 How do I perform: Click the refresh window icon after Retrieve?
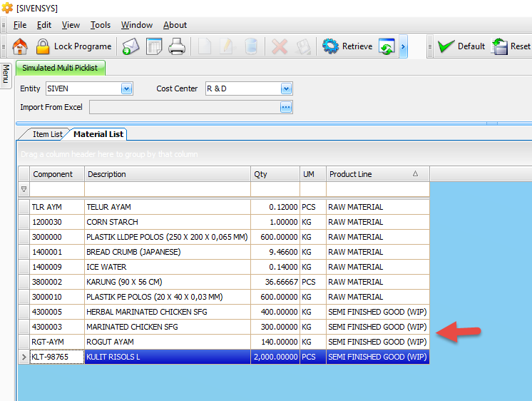pos(387,46)
